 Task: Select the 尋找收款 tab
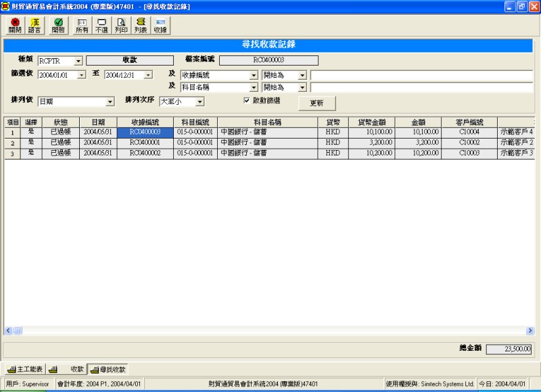click(x=108, y=369)
